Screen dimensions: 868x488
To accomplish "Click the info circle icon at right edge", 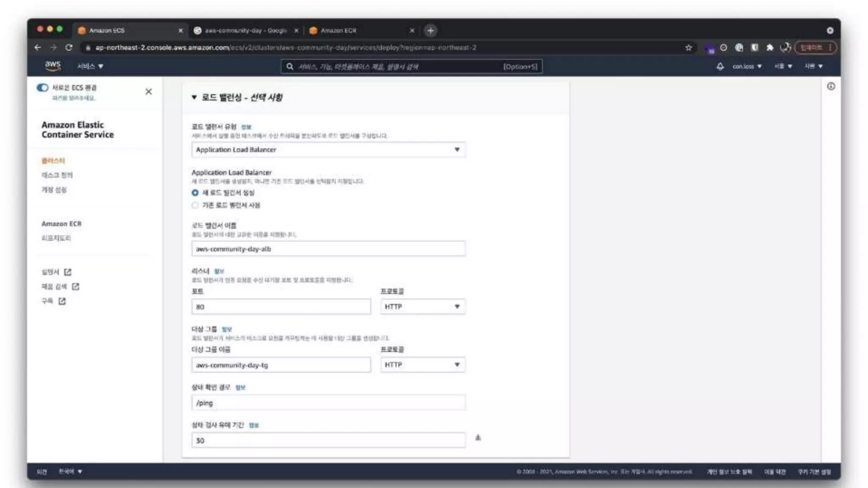I will (x=831, y=86).
